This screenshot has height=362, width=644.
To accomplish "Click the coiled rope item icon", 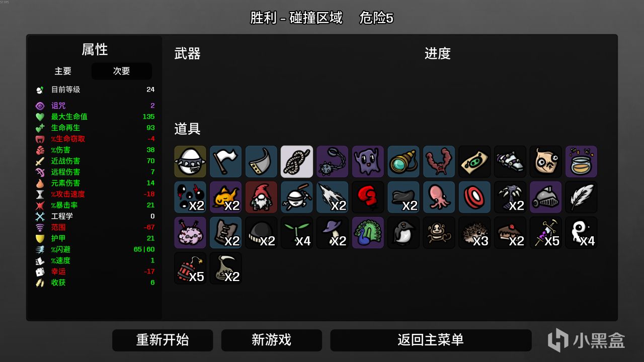I will click(x=297, y=162).
